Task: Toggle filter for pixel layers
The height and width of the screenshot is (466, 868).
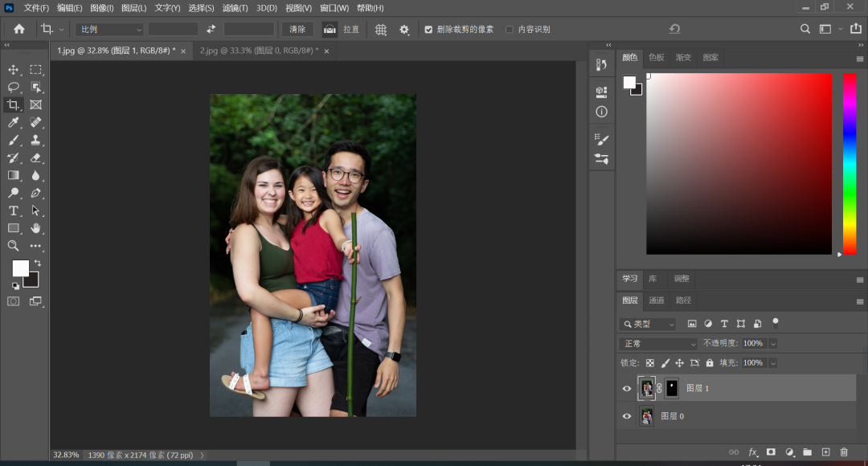Action: [692, 324]
